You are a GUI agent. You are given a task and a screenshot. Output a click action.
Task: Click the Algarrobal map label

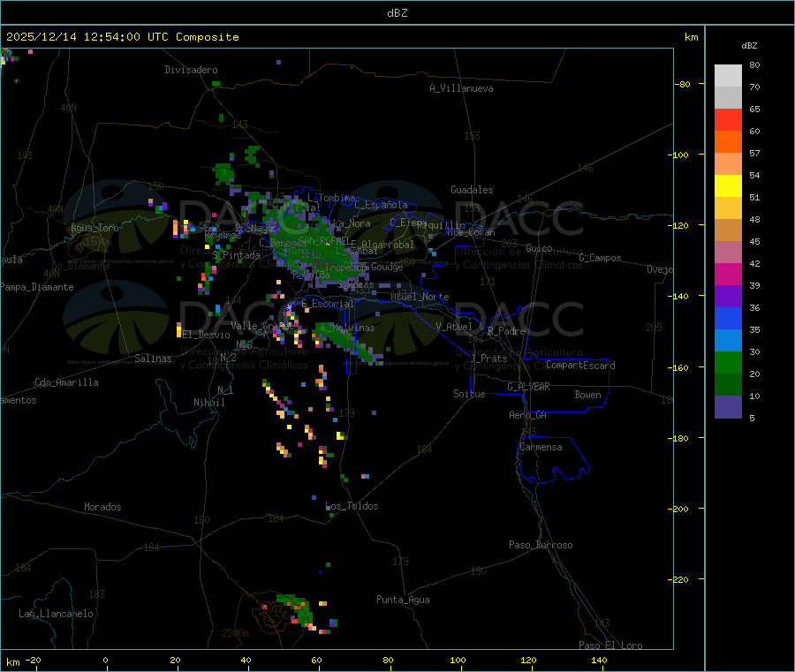(x=388, y=245)
